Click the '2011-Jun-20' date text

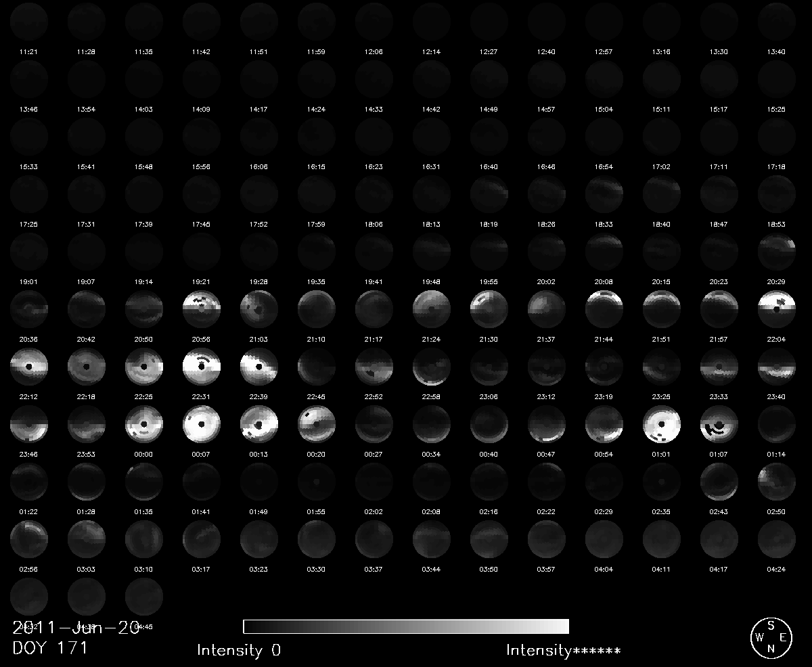(76, 626)
